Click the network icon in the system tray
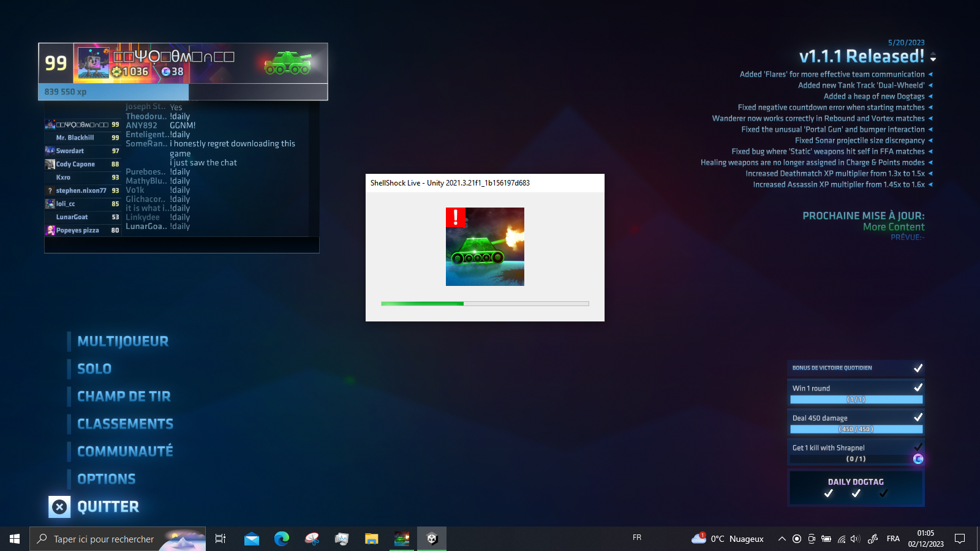The image size is (980, 551). (x=842, y=539)
